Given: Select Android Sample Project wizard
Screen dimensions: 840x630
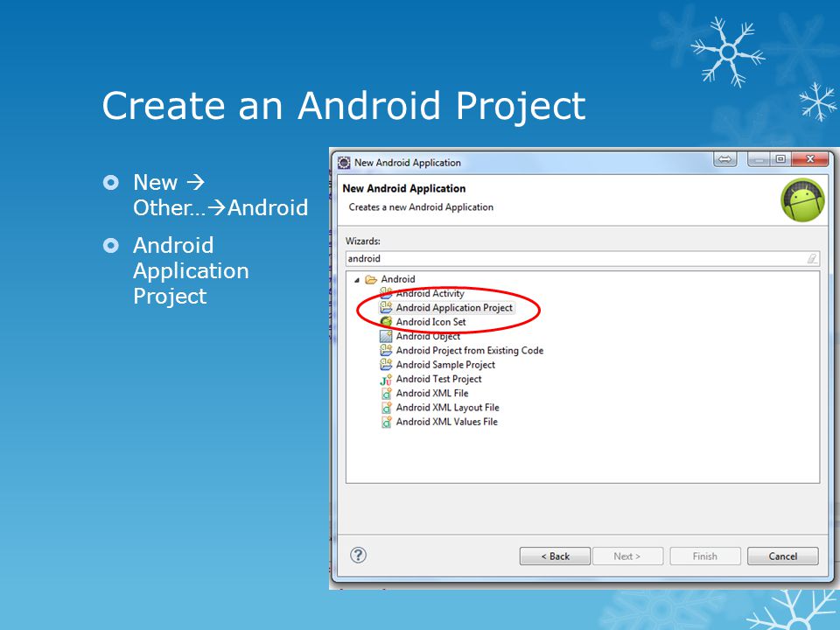Looking at the screenshot, I should click(445, 365).
